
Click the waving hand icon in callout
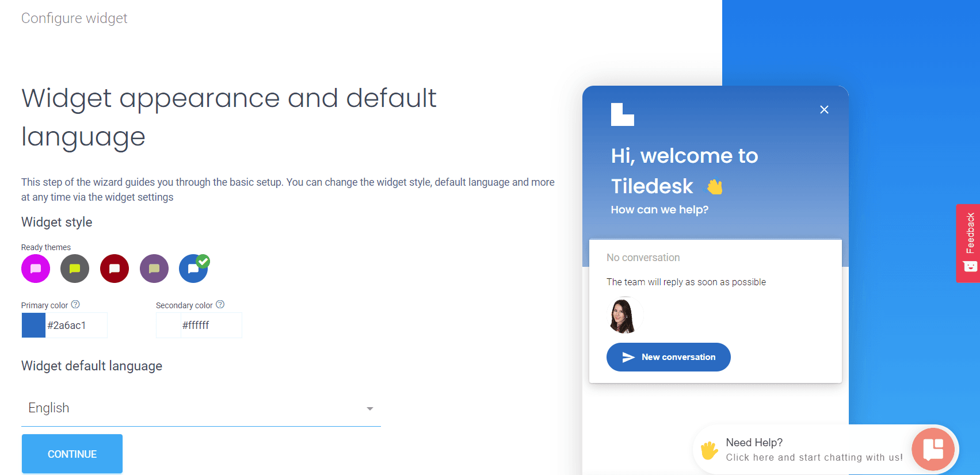(x=709, y=450)
